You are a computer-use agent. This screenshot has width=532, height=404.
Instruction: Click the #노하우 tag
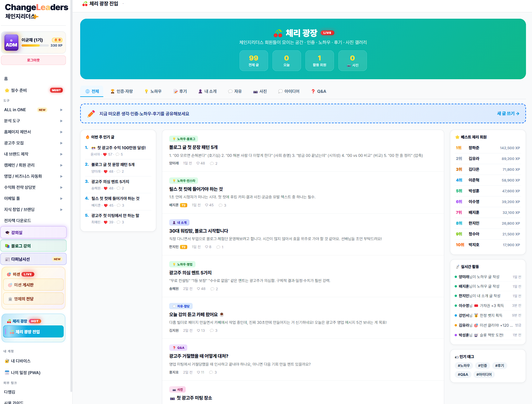(x=464, y=366)
